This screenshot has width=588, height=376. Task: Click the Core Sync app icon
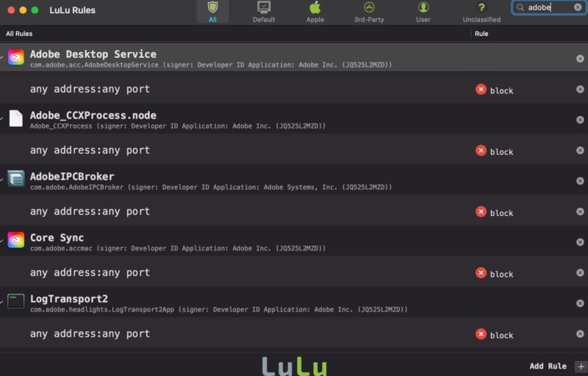click(15, 240)
